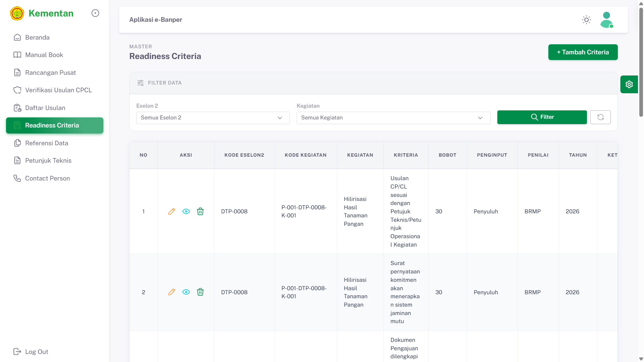
Task: Open the Eselon 2 dropdown
Action: point(213,118)
